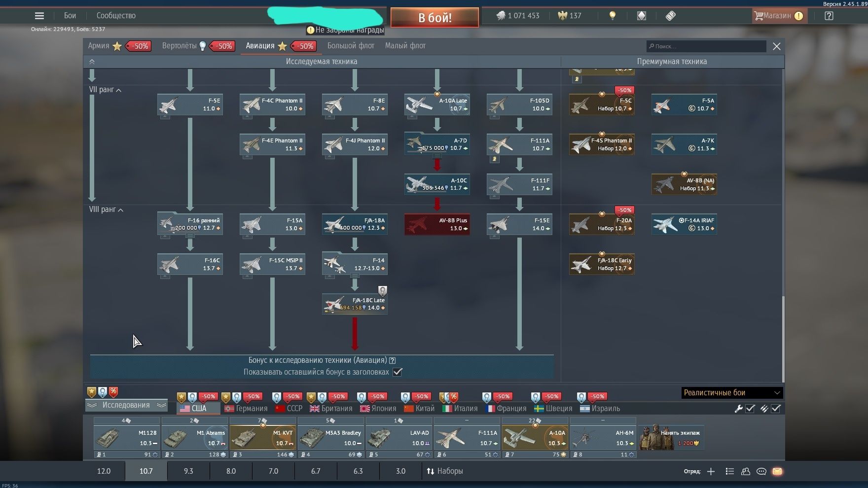Select the Германия nation tab

point(246,409)
